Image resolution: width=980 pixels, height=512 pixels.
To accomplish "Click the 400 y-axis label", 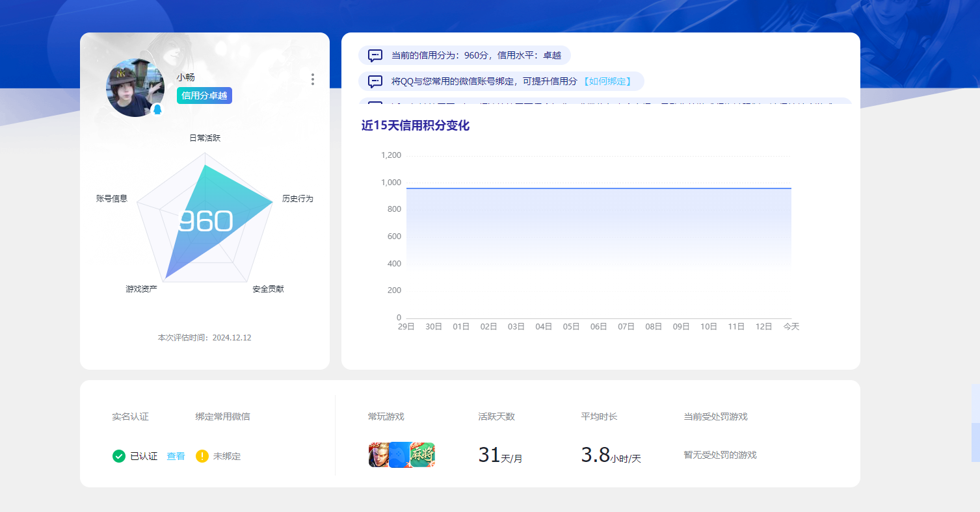I will click(x=394, y=264).
